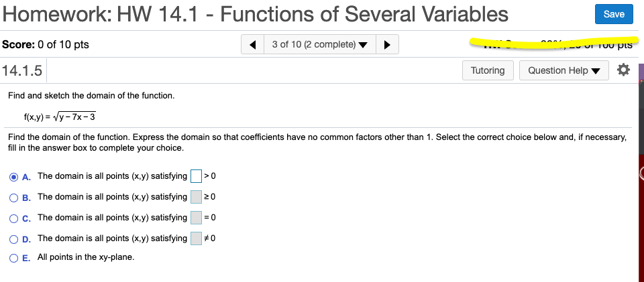Choose radio option C equals zero
Image resolution: width=644 pixels, height=282 pixels.
click(x=14, y=218)
